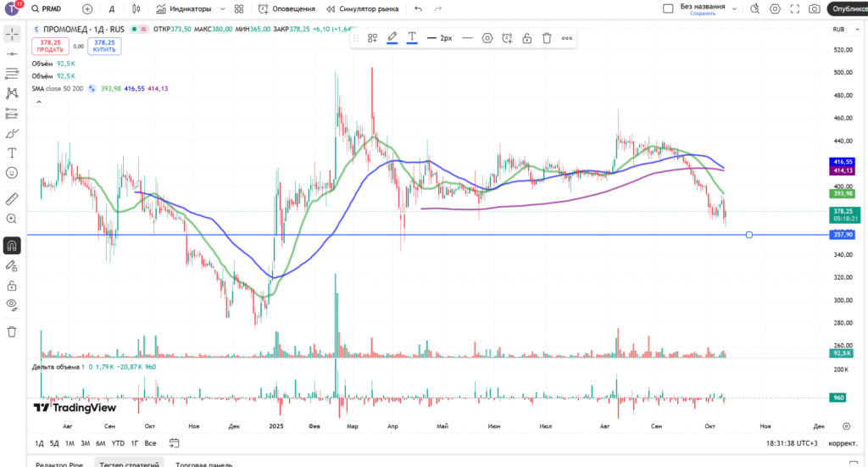Screen dimensions: 868x467
Task: Open chart settings hexagon icon in header
Action: (x=775, y=8)
